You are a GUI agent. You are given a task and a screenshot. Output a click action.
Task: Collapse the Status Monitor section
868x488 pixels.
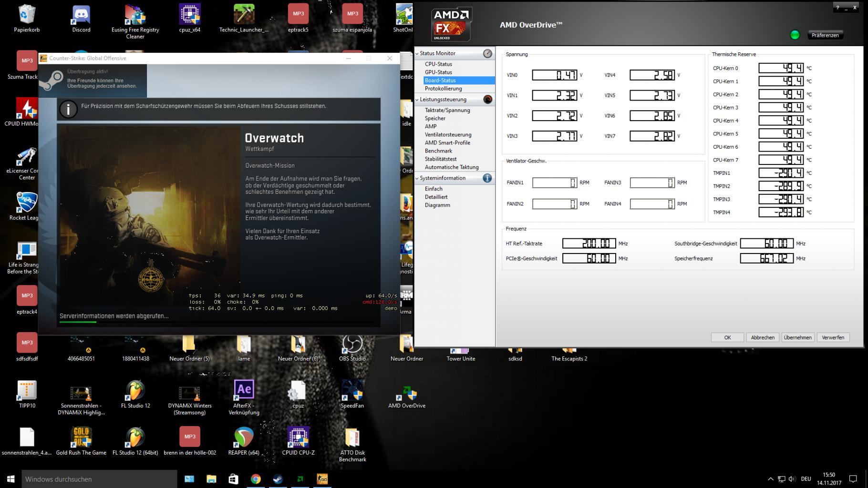coord(417,53)
